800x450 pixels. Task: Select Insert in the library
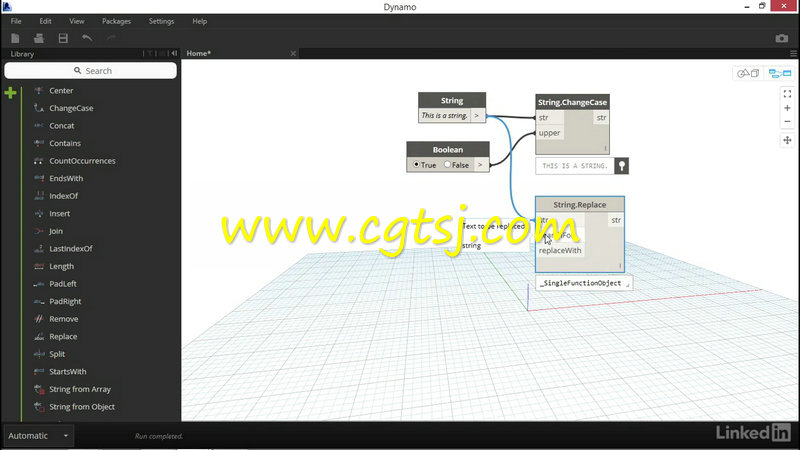tap(60, 214)
